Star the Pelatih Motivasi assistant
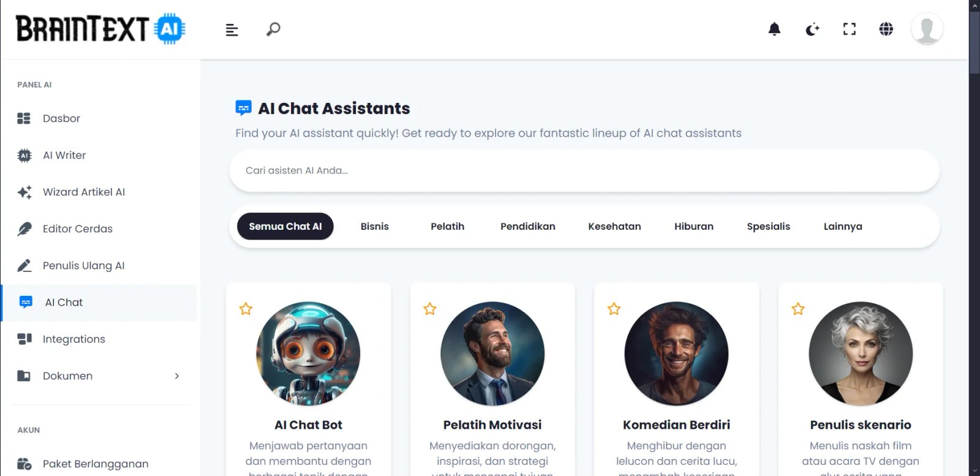This screenshot has height=476, width=980. 429,309
